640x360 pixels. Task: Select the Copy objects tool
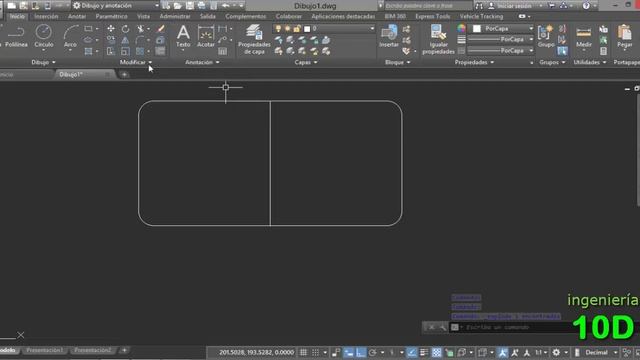click(111, 40)
